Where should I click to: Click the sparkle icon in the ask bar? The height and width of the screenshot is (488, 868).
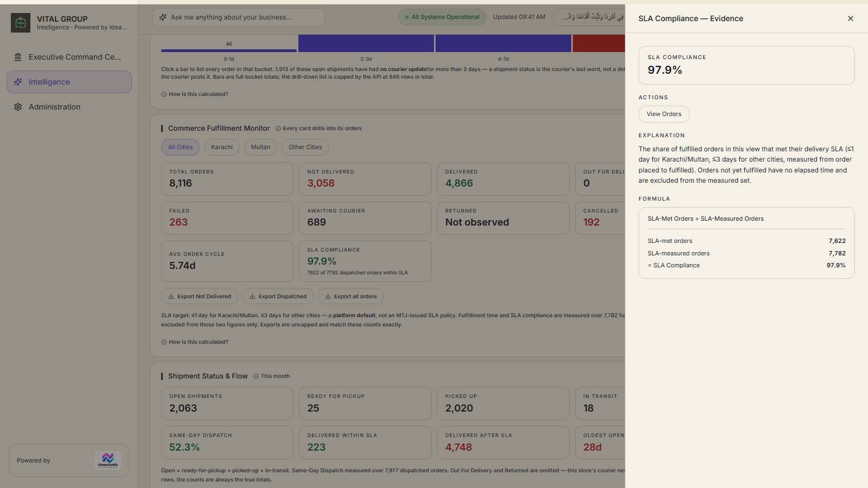pyautogui.click(x=163, y=17)
